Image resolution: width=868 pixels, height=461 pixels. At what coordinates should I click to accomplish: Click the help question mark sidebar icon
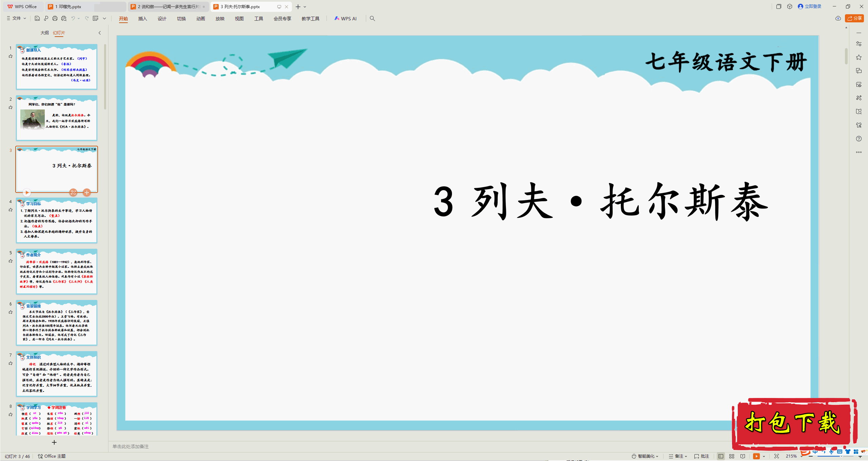(x=859, y=139)
